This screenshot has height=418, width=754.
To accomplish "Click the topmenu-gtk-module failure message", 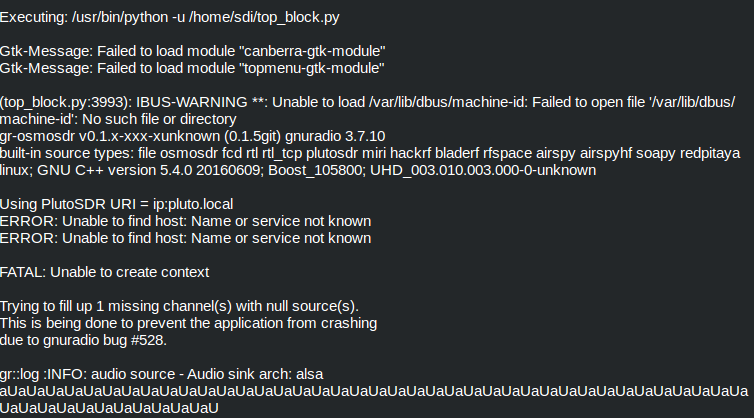I will 193,67.
